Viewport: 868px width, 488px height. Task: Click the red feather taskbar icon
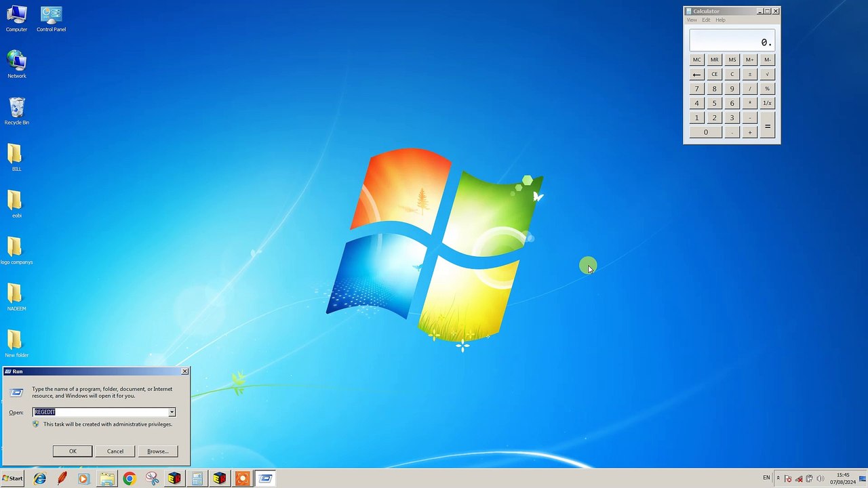[62, 479]
